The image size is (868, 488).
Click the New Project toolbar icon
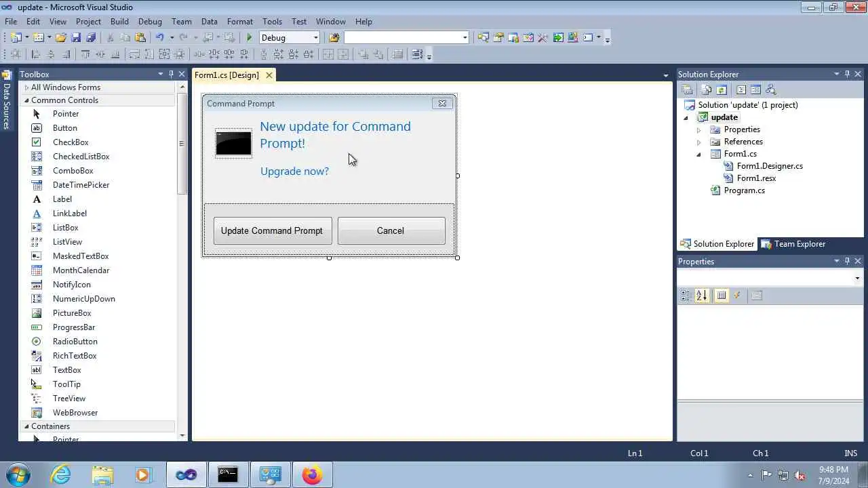(x=16, y=38)
